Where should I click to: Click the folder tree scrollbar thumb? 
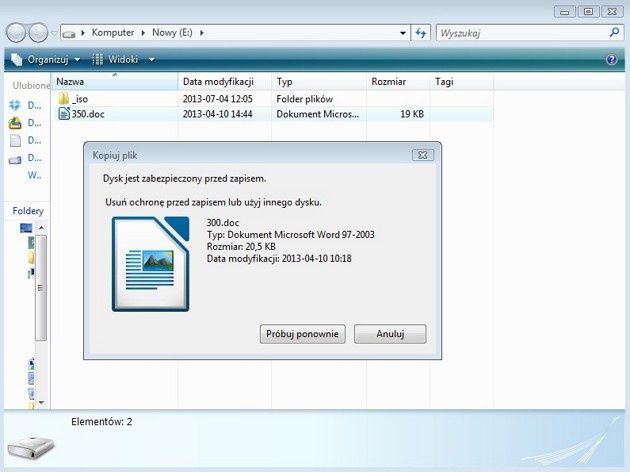pos(41,288)
